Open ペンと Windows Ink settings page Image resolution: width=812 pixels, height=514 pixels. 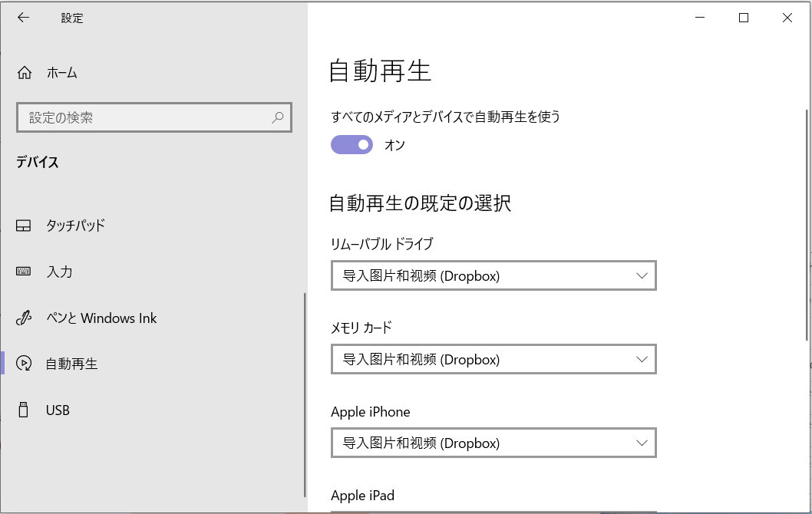pyautogui.click(x=101, y=318)
